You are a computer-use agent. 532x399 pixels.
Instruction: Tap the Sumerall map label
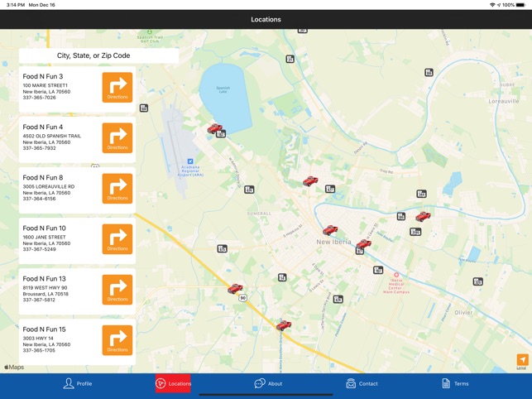click(259, 214)
